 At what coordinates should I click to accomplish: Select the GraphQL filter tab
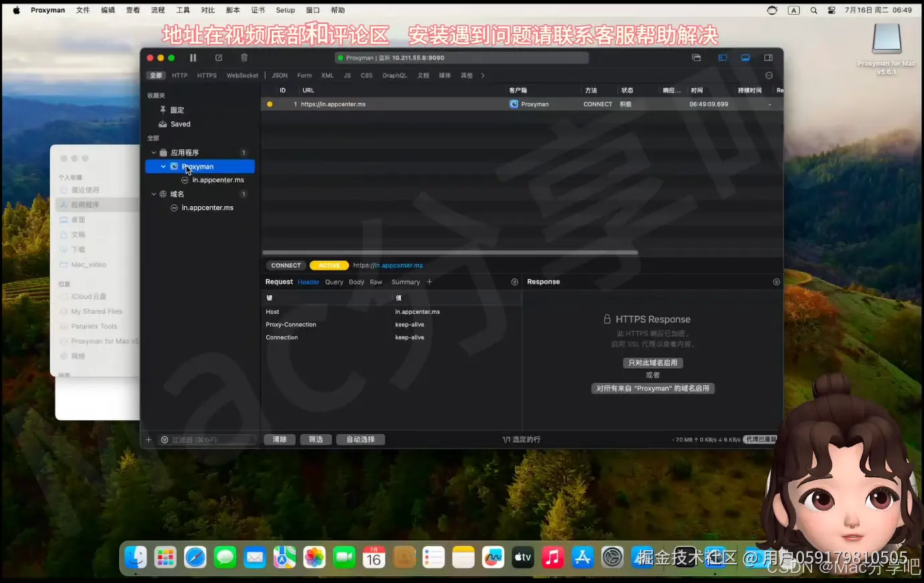tap(394, 76)
